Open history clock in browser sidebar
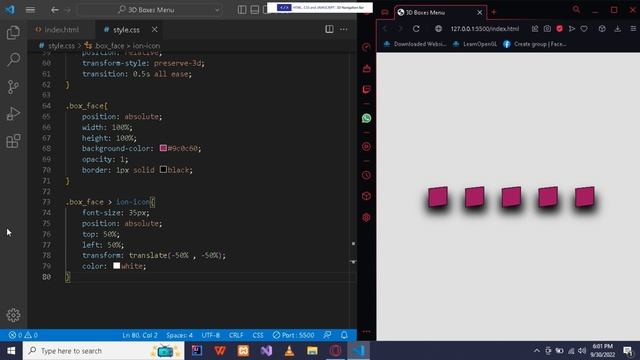Viewport: 640px width, 360px height. pos(367,175)
